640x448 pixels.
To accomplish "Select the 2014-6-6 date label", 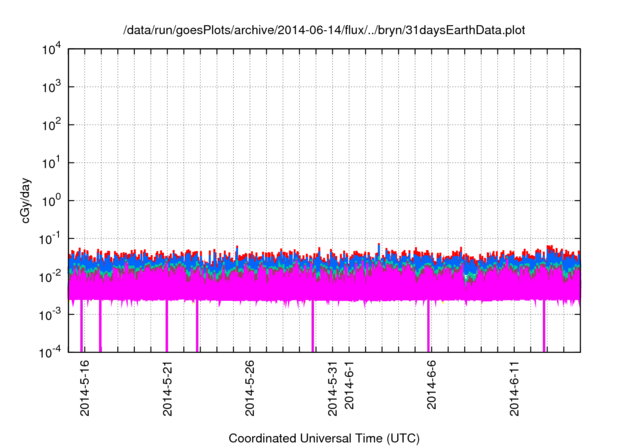I will point(432,385).
